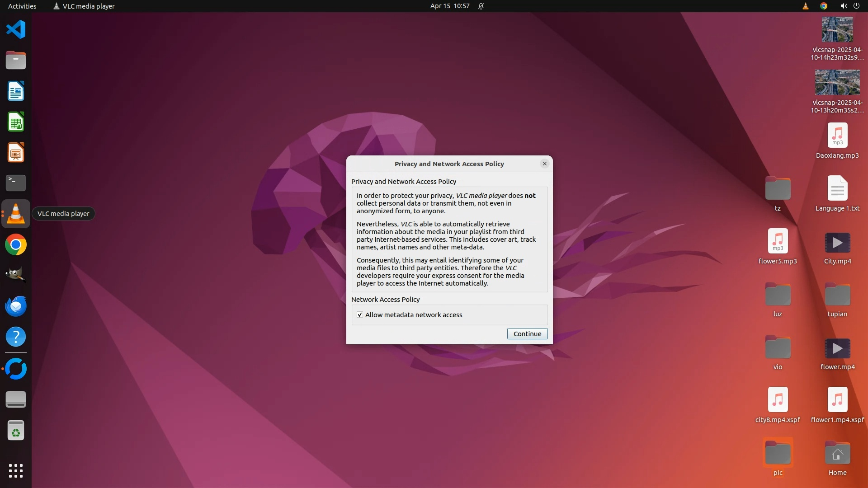This screenshot has height=488, width=868.
Task: Open LibreOffice Calc from dock
Action: click(x=16, y=122)
